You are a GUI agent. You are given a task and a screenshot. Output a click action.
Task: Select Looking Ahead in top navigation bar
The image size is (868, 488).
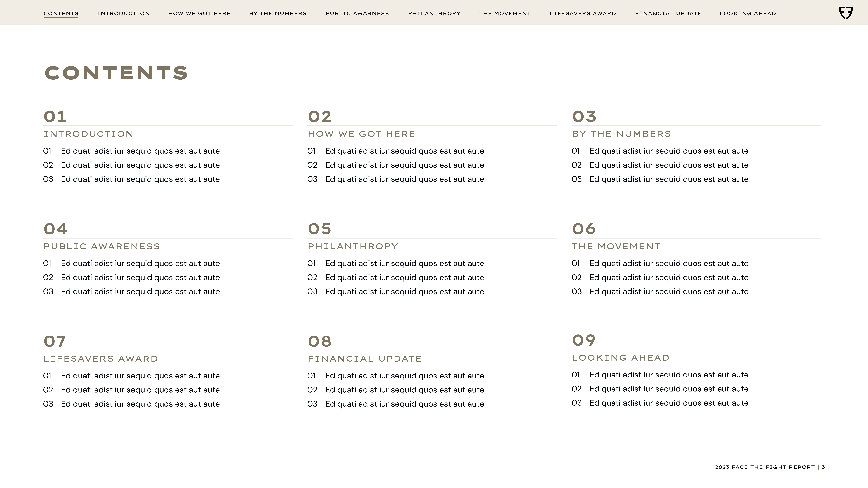click(748, 13)
